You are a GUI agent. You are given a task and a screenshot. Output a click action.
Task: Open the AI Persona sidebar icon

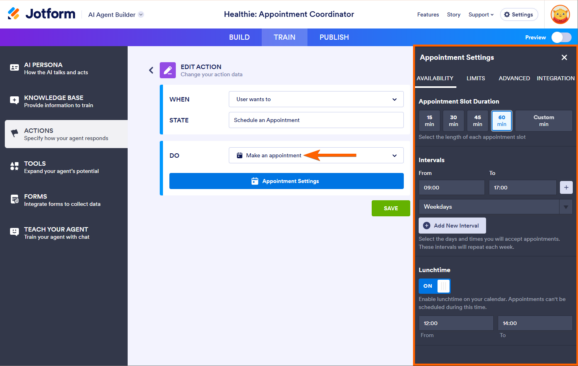click(14, 68)
